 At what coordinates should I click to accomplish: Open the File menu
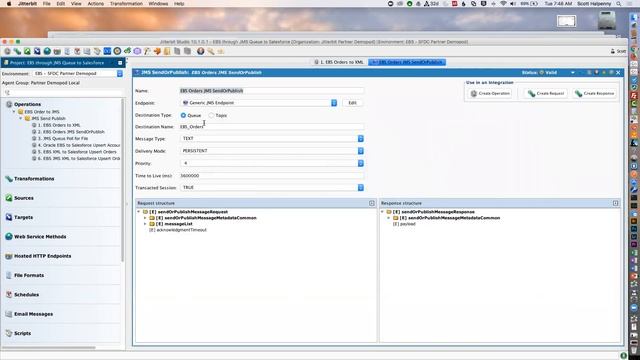pos(47,4)
